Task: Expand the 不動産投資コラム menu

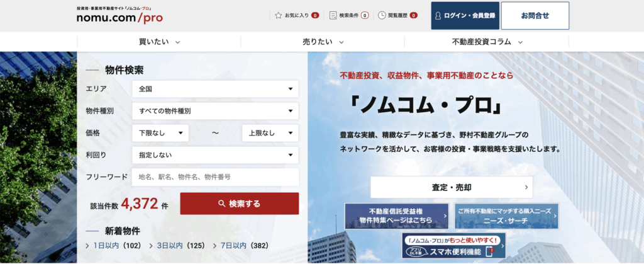Action: pos(487,42)
